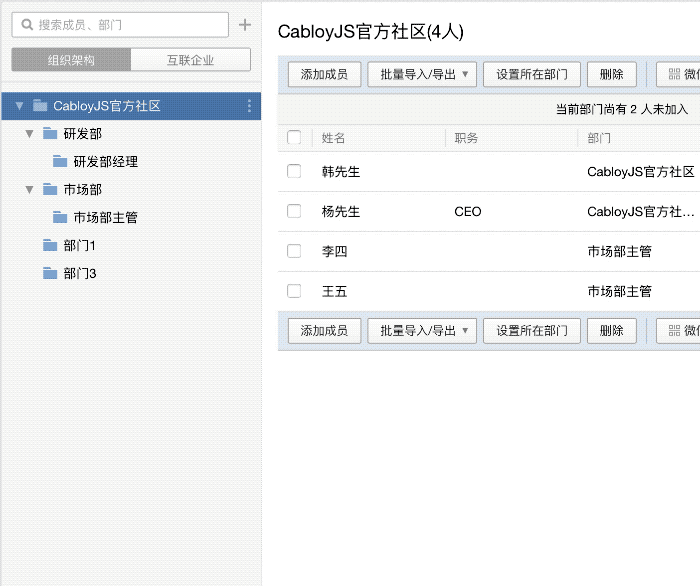Click the member name 王五

tap(334, 291)
